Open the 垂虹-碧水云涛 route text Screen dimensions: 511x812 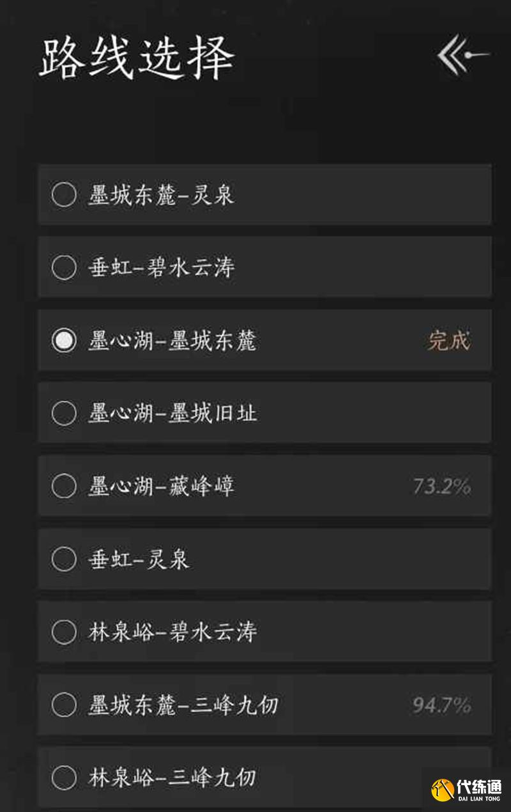point(162,267)
